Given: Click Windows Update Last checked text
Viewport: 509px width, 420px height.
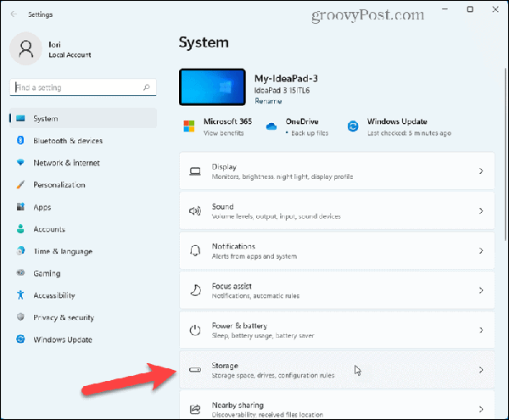Looking at the screenshot, I should point(409,133).
